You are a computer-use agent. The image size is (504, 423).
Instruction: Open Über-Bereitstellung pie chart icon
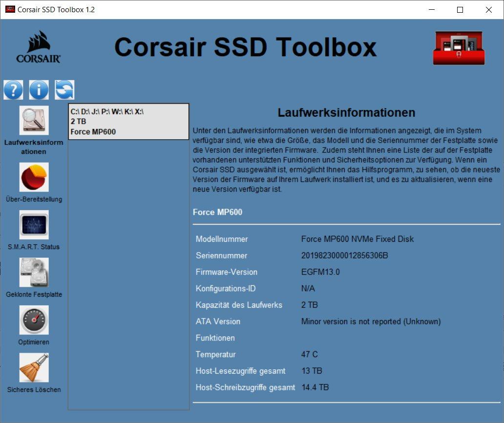pos(34,177)
